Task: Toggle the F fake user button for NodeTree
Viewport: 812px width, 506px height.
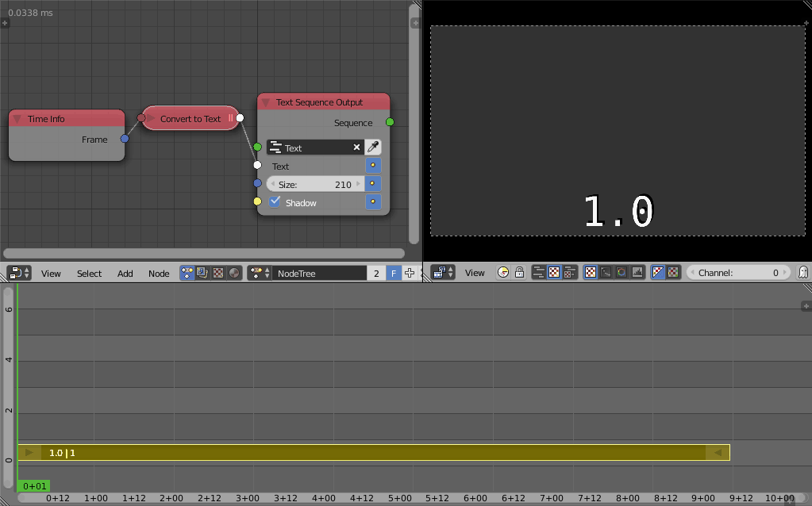Action: [x=393, y=272]
